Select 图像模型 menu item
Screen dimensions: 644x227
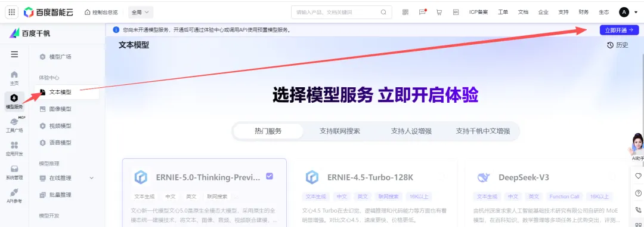click(x=60, y=109)
